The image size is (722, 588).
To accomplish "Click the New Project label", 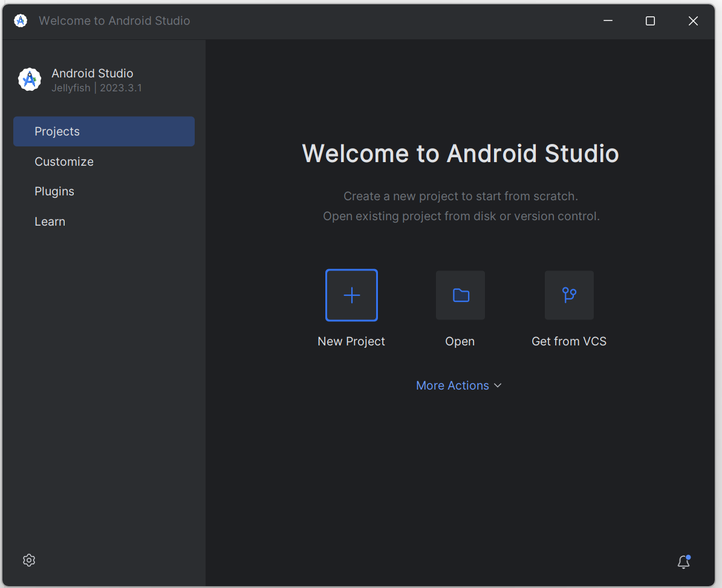I will coord(351,341).
